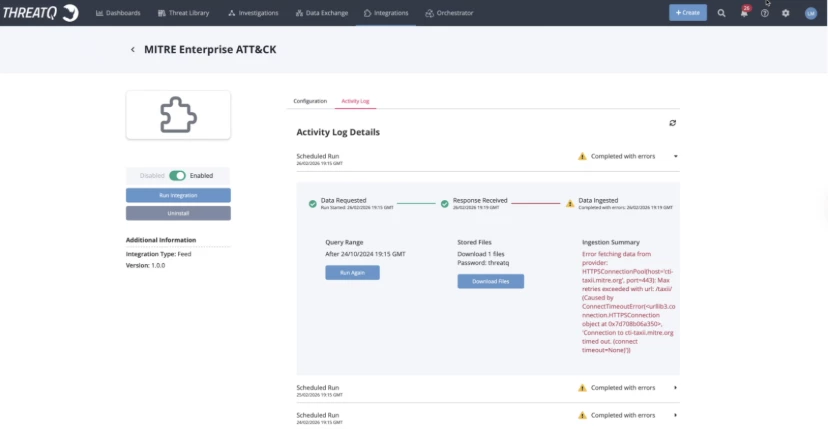Click the warning icon on the 24/02/2026 run

pyautogui.click(x=582, y=415)
